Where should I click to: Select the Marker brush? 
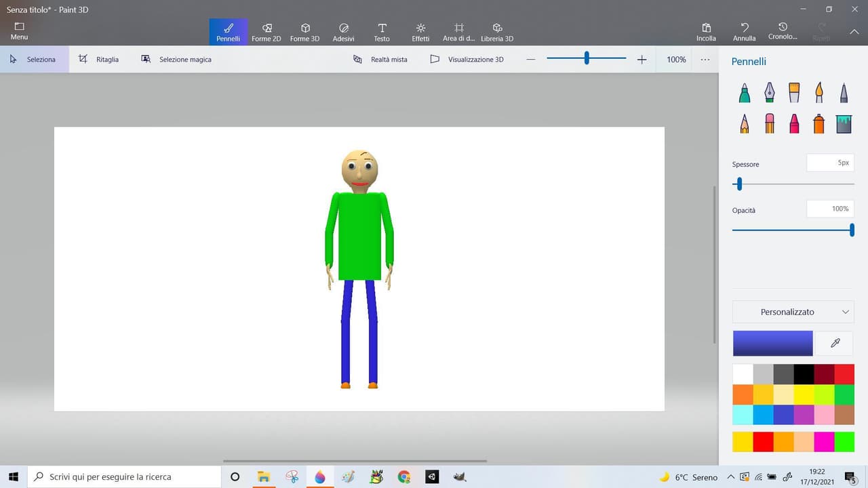[x=745, y=93]
